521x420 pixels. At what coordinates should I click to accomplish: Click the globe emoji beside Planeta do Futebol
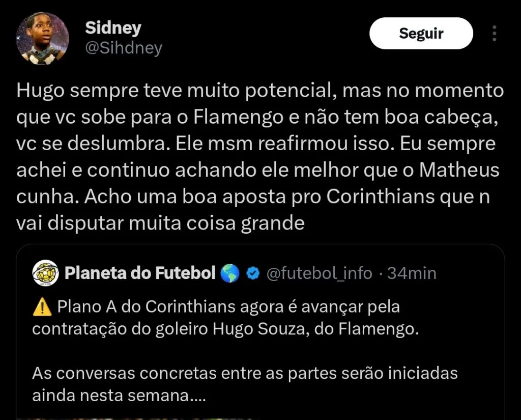point(230,274)
